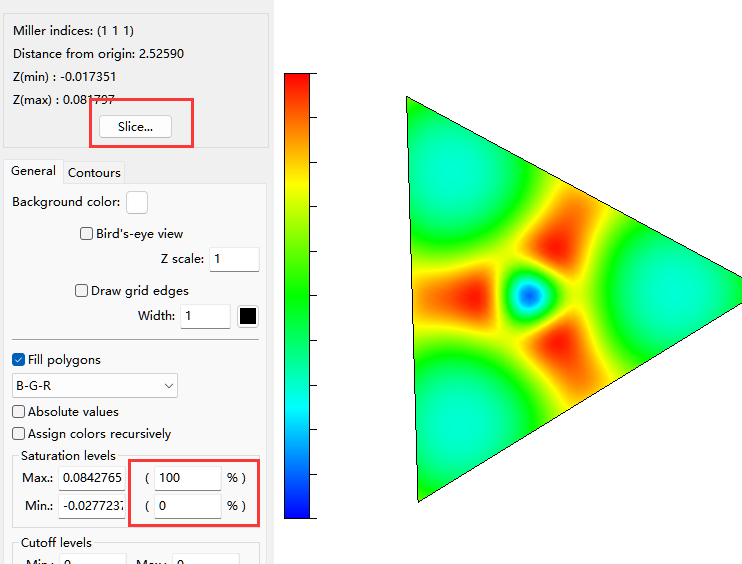This screenshot has width=742, height=564.
Task: Enable Absolute values checkbox
Action: point(18,412)
